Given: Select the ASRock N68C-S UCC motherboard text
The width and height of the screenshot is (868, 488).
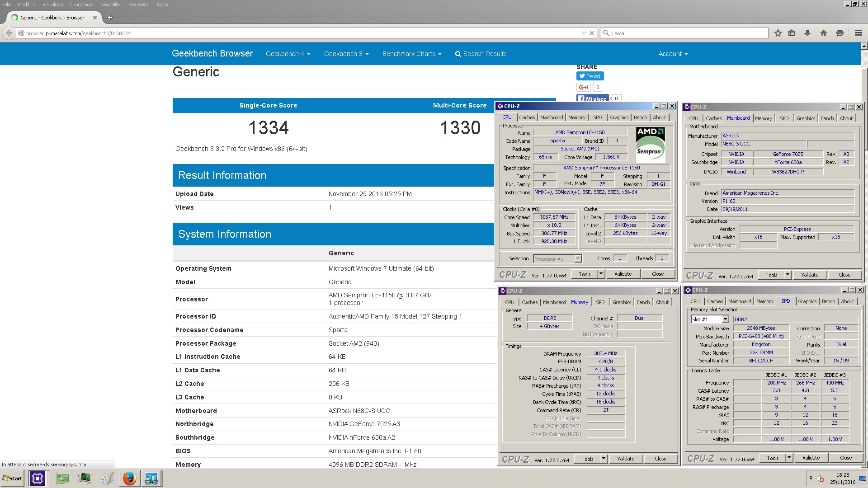Looking at the screenshot, I should pyautogui.click(x=359, y=411).
